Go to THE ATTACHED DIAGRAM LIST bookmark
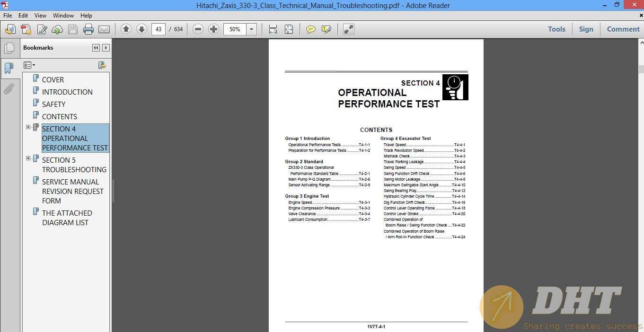 [x=67, y=218]
